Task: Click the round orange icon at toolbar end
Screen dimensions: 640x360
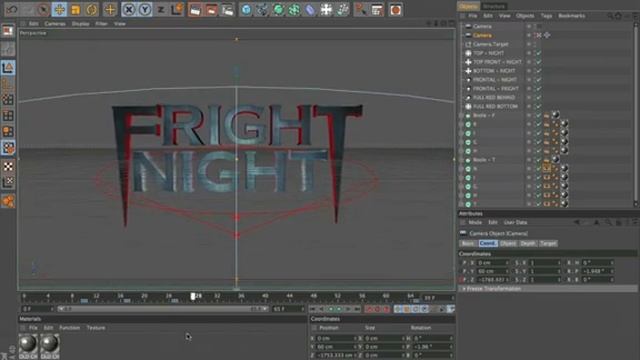Action: [x=395, y=10]
